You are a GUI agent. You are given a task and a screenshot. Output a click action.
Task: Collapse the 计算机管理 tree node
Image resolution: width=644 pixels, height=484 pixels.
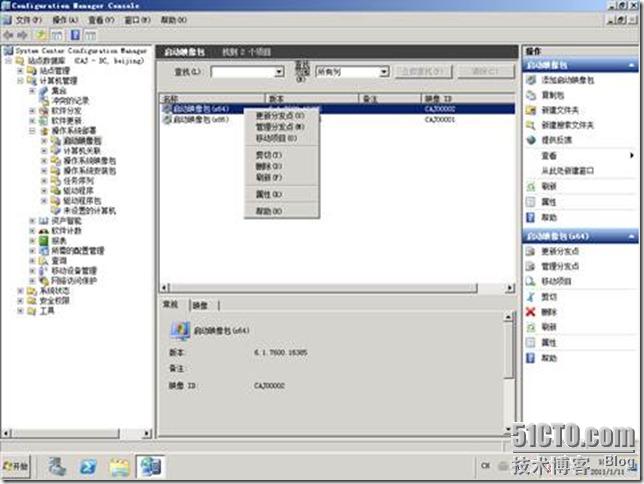coord(20,81)
